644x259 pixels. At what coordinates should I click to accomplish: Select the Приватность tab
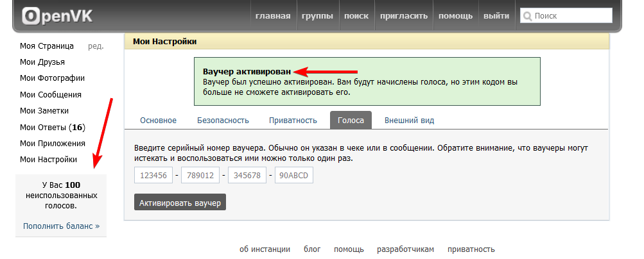pyautogui.click(x=293, y=120)
